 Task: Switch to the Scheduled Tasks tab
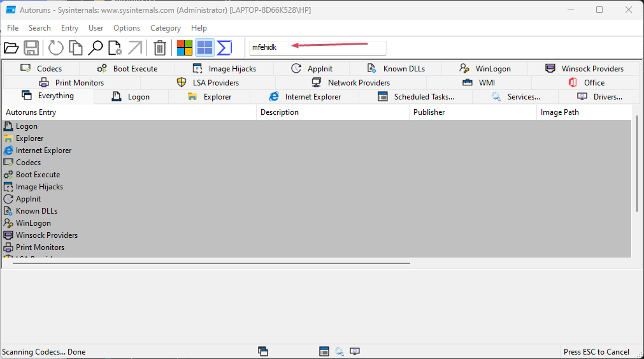tap(416, 97)
